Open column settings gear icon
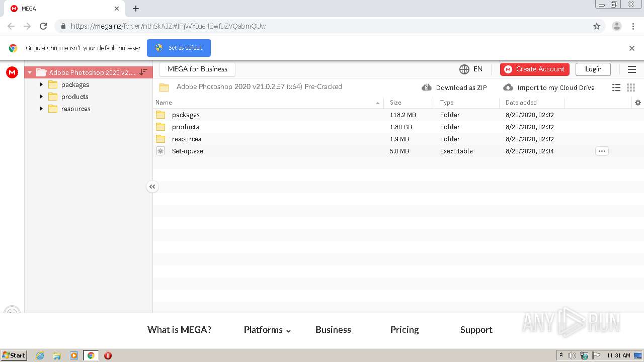The height and width of the screenshot is (362, 644). click(x=638, y=103)
